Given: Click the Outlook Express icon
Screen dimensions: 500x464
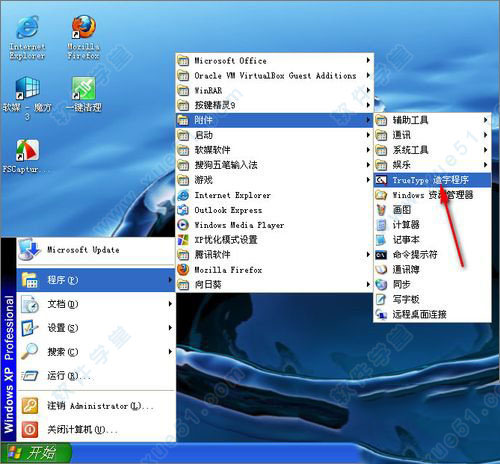Looking at the screenshot, I should (183, 210).
